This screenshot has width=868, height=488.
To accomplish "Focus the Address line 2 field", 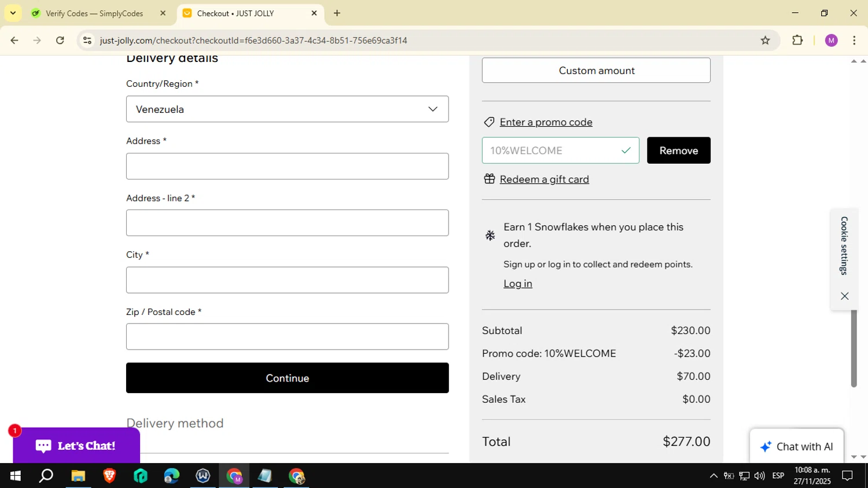I will (287, 223).
